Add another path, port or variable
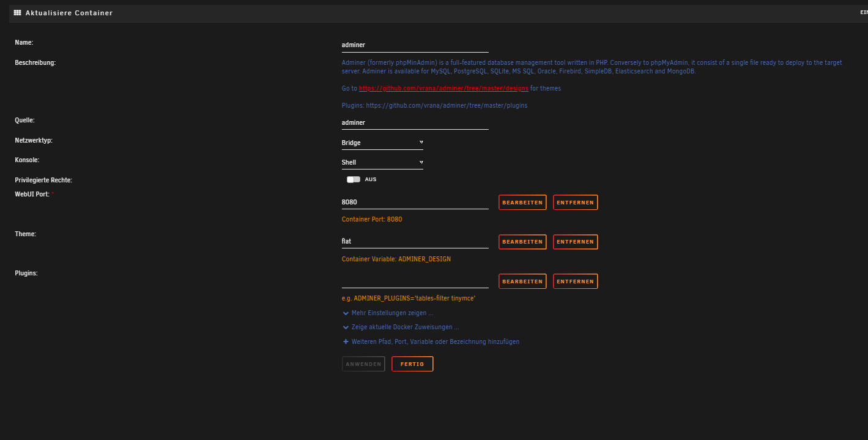Image resolution: width=868 pixels, height=440 pixels. point(431,341)
